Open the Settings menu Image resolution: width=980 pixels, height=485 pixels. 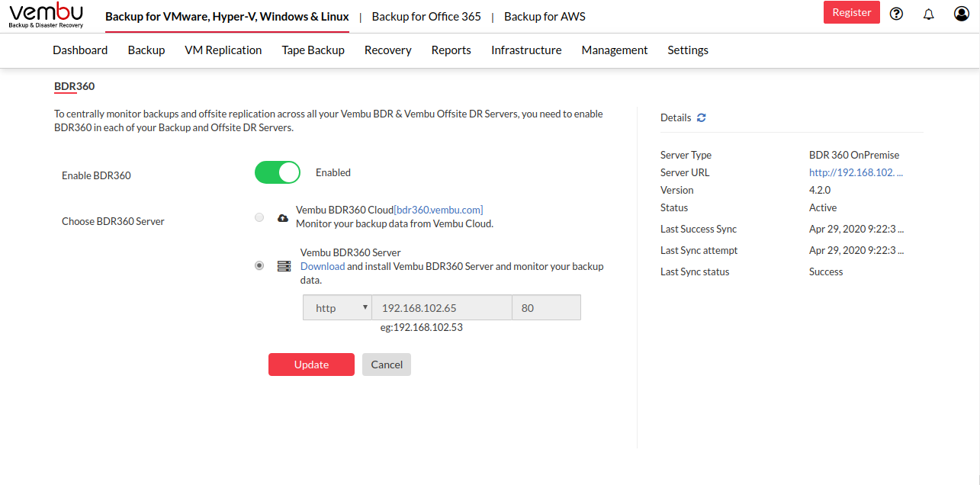pyautogui.click(x=688, y=50)
